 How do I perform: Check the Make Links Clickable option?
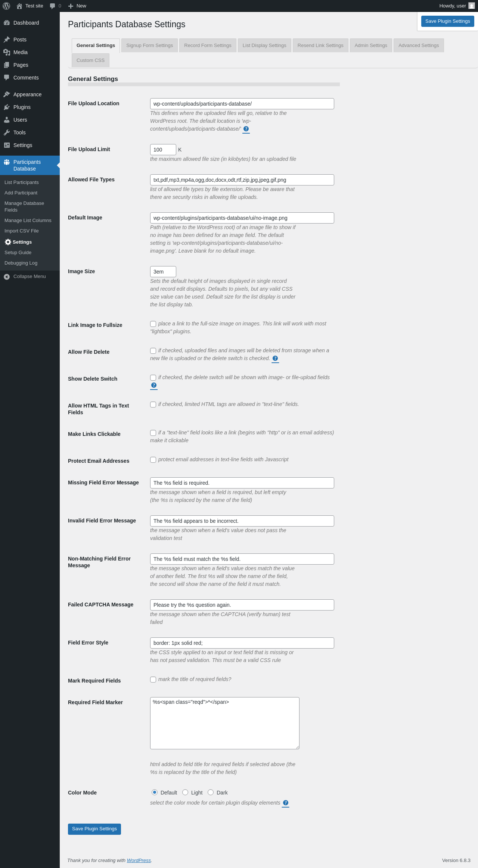(x=153, y=433)
